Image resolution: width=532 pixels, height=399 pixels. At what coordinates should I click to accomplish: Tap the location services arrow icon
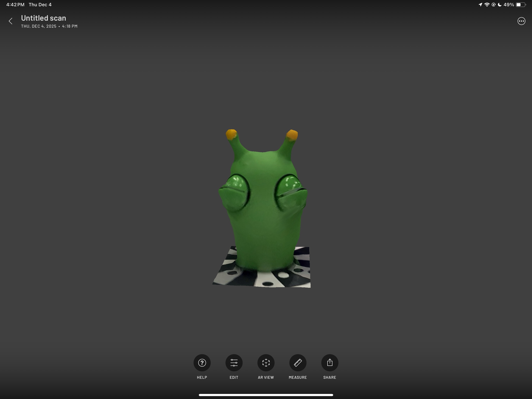pyautogui.click(x=480, y=4)
